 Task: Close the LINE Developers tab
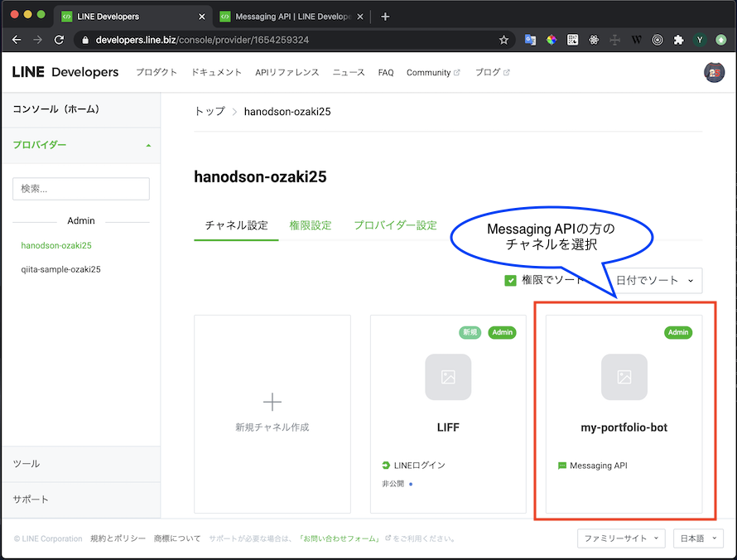point(202,17)
